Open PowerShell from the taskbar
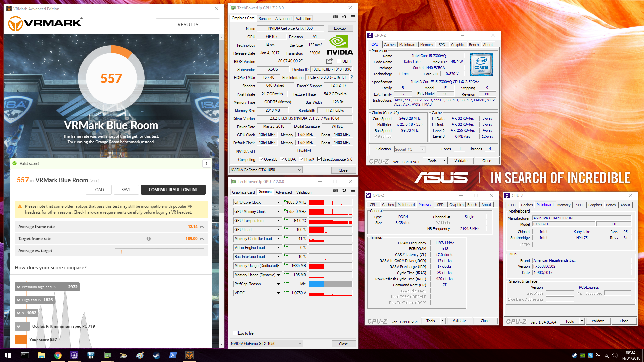 [x=173, y=355]
